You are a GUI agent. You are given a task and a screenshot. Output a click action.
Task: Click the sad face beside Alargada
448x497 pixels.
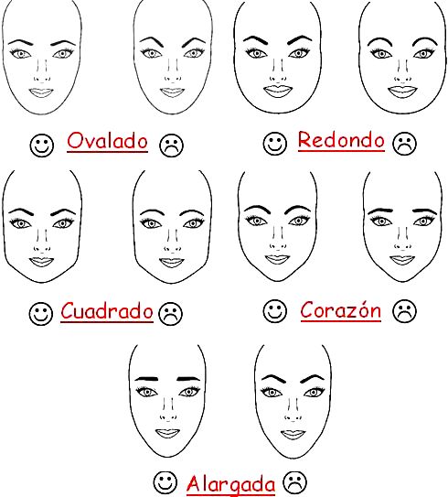(294, 482)
